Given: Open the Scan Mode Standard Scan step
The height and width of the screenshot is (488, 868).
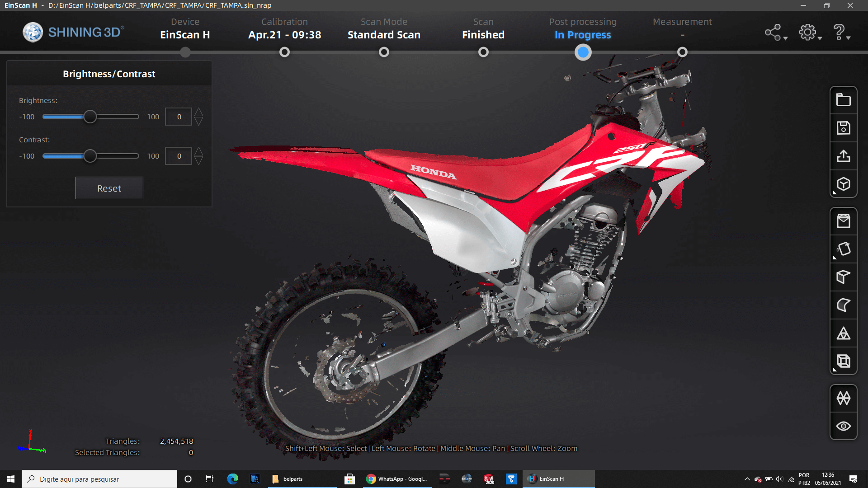Looking at the screenshot, I should [384, 29].
